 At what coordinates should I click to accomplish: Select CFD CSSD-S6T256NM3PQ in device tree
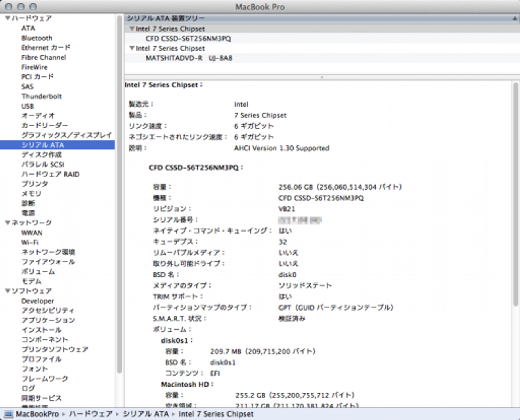[x=188, y=39]
